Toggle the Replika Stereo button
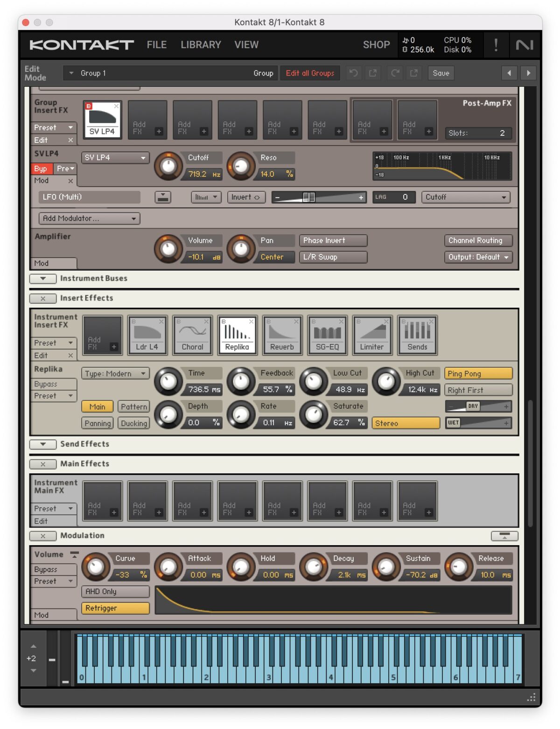This screenshot has height=729, width=560. (406, 423)
